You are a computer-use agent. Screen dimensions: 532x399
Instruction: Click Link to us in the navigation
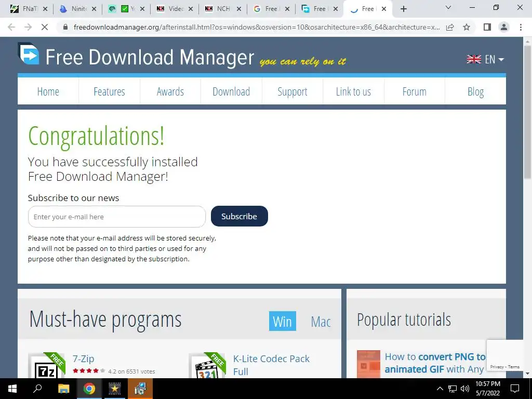point(353,91)
